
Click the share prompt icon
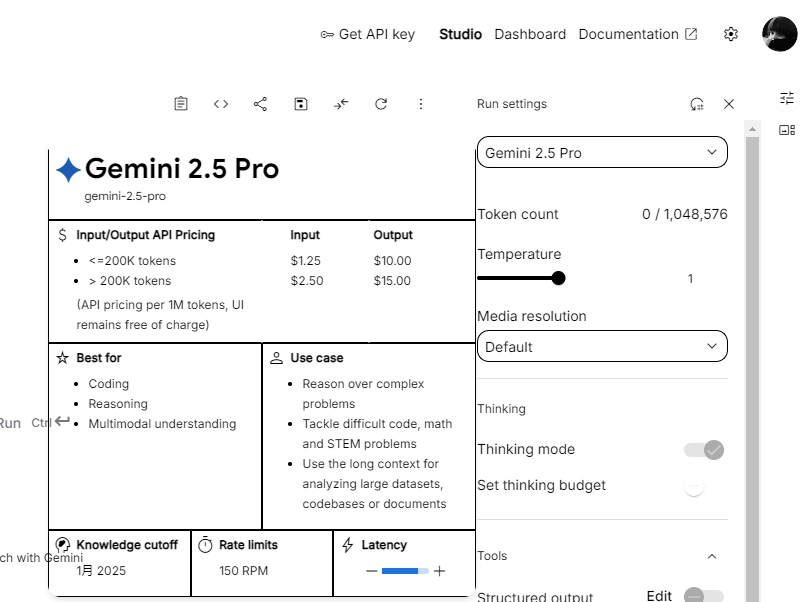(x=260, y=104)
